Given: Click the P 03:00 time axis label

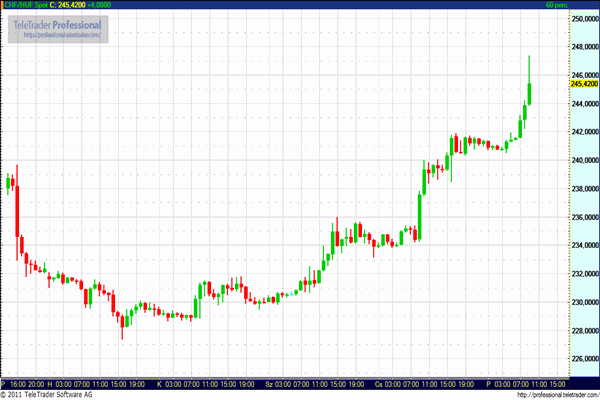Looking at the screenshot, I should click(x=499, y=384).
